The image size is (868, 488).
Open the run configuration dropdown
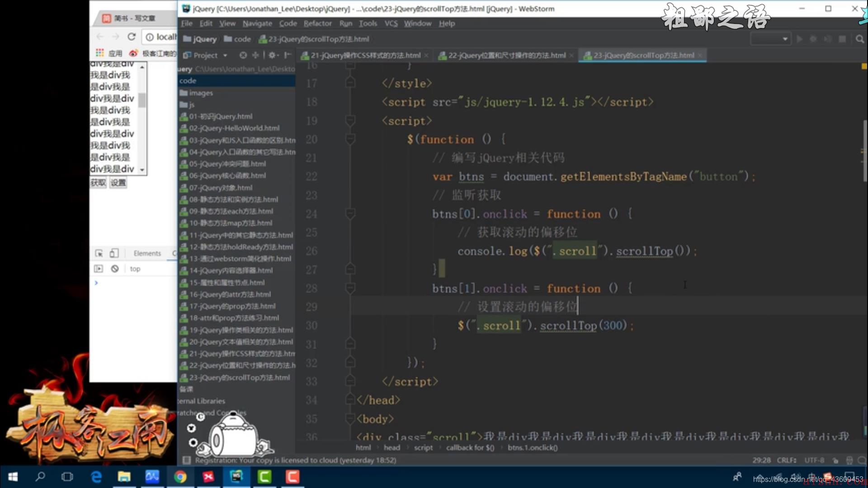point(770,39)
